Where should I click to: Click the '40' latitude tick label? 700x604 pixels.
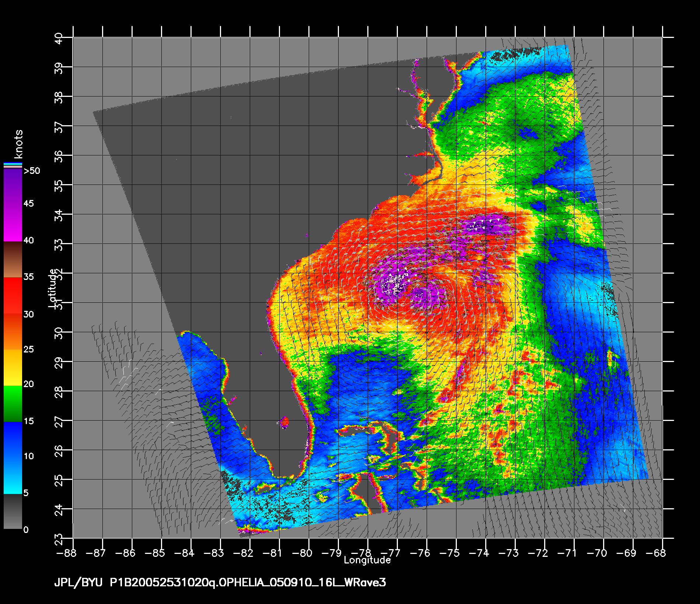click(x=59, y=38)
